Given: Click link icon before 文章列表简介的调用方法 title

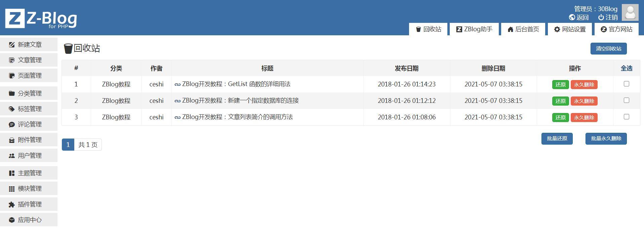Looking at the screenshot, I should (177, 117).
